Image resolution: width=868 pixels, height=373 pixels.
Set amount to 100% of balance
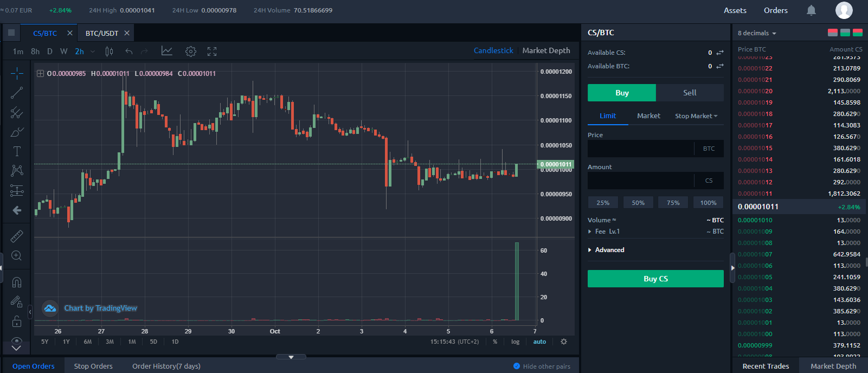point(708,203)
